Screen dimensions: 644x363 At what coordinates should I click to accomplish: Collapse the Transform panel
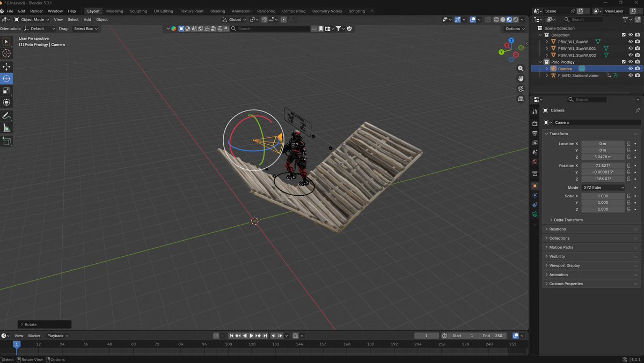559,134
